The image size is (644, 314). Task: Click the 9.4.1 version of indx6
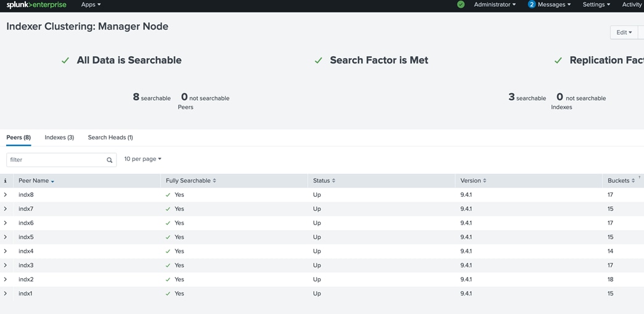[466, 223]
